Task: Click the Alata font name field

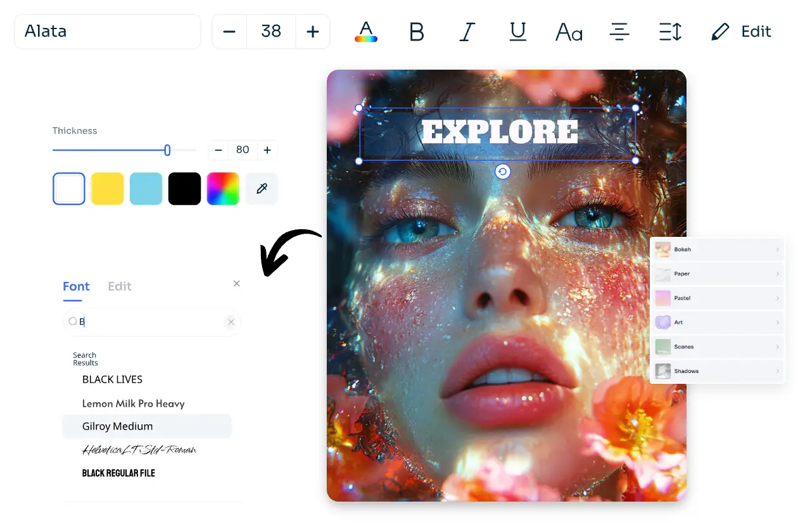Action: coord(108,32)
